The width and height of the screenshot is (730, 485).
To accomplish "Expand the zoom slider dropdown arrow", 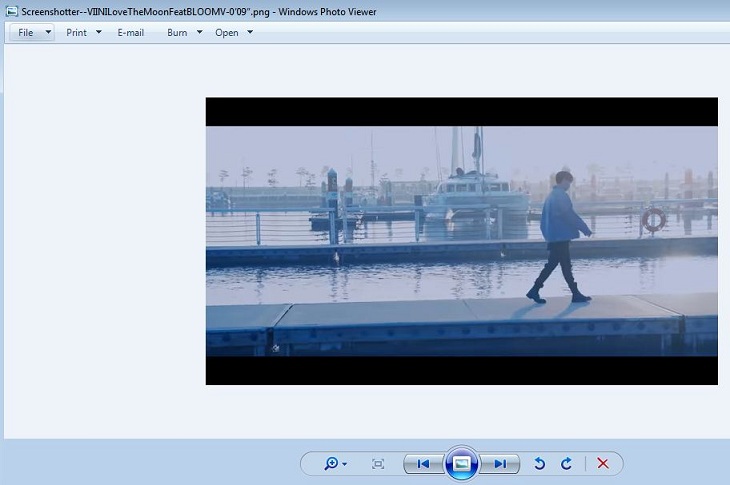I will coord(345,464).
